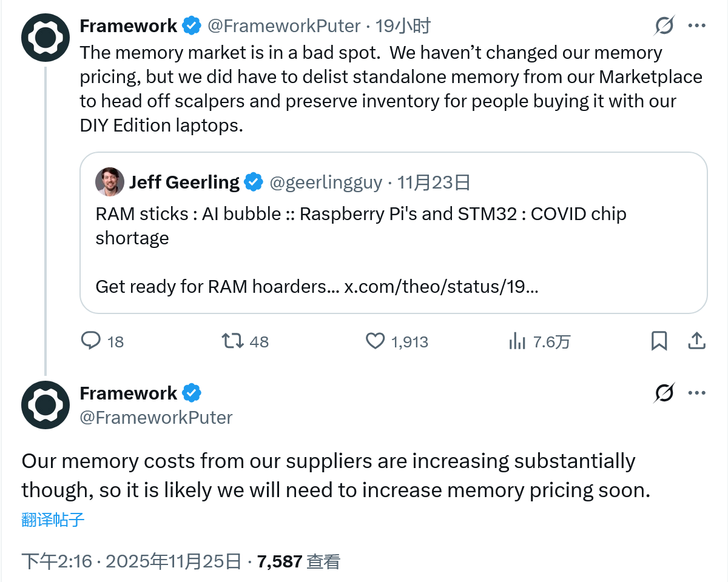Image resolution: width=728 pixels, height=582 pixels.
Task: Open more options on second post
Action: (696, 393)
